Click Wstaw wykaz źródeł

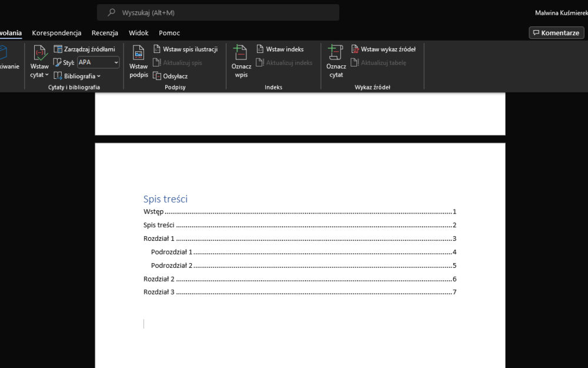[x=383, y=49]
